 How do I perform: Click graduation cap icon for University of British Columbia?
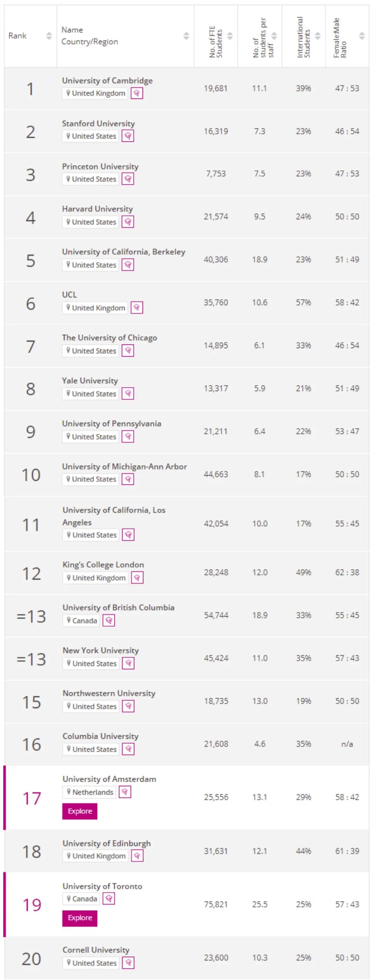(x=109, y=621)
